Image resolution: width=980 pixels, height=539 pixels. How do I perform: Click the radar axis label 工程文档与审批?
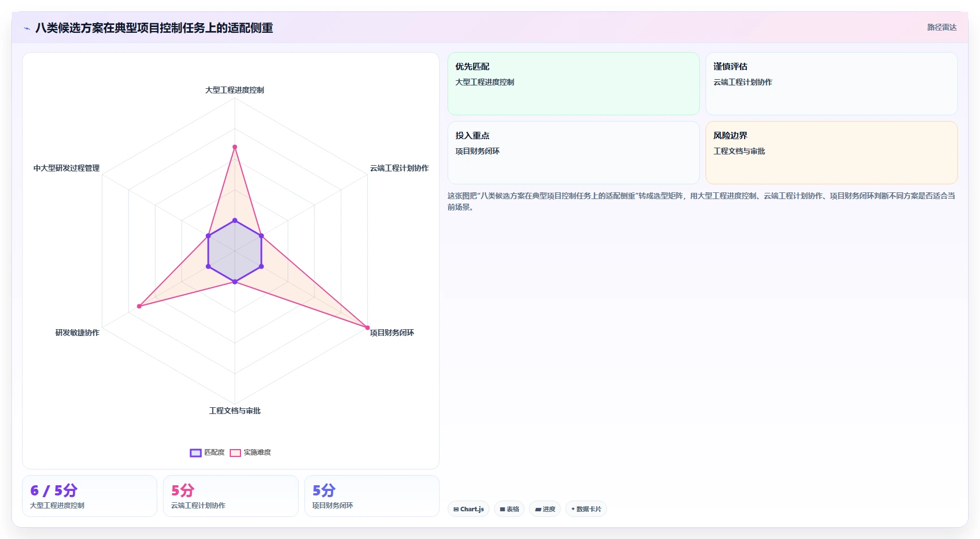(235, 411)
